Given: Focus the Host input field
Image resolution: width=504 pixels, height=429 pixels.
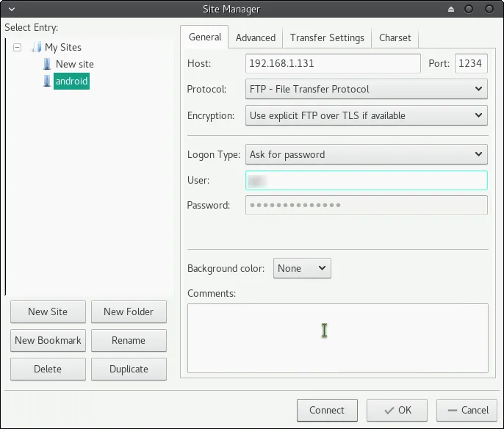Looking at the screenshot, I should [332, 63].
